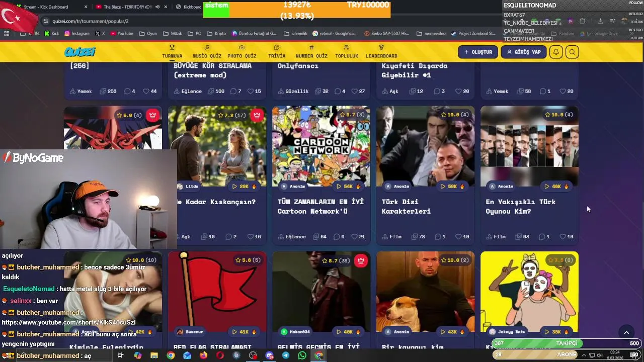This screenshot has width=644, height=362.
Task: Click the Anonim author on Cartoon Network card
Action: pos(293,186)
